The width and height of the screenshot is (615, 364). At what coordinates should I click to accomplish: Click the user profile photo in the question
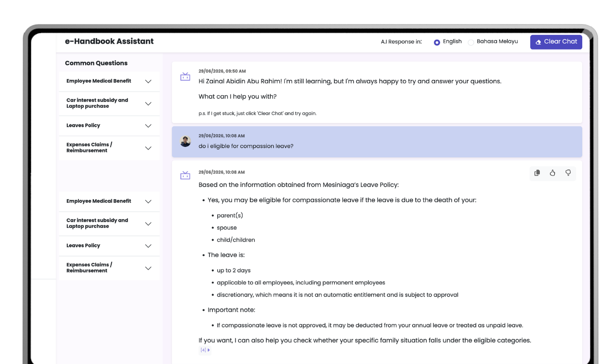point(185,141)
